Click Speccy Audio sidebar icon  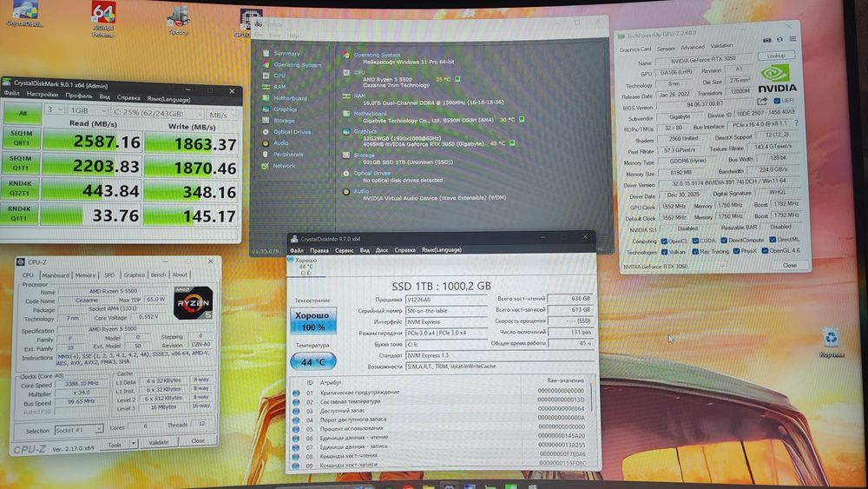point(266,143)
